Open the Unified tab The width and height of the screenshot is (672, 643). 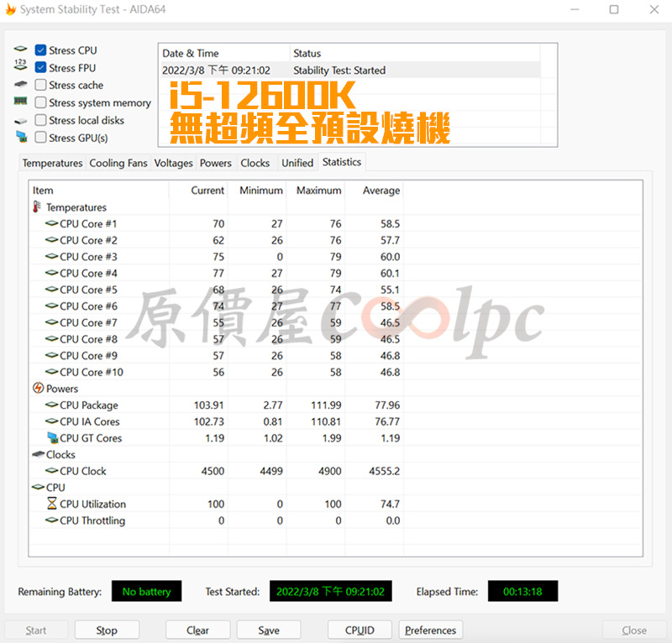pos(297,163)
